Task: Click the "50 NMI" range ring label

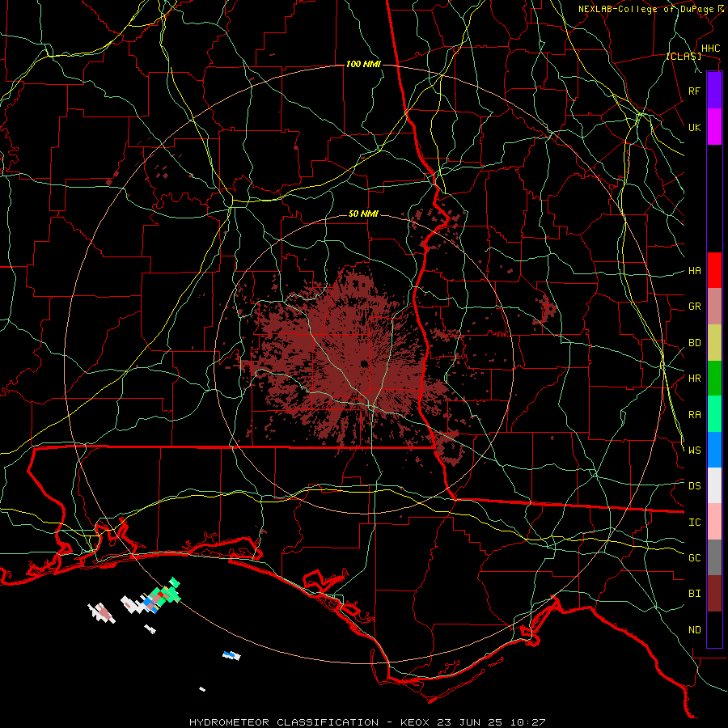Action: 363,214
